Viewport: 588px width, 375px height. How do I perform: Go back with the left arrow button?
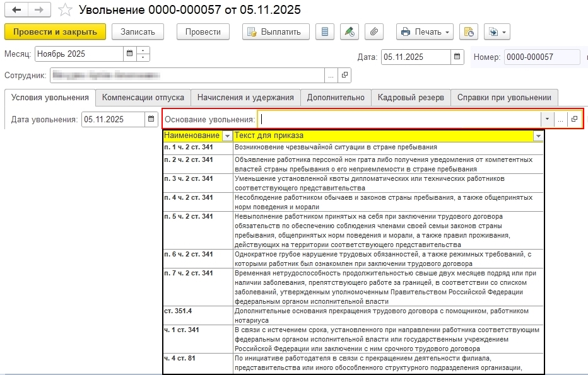point(16,10)
